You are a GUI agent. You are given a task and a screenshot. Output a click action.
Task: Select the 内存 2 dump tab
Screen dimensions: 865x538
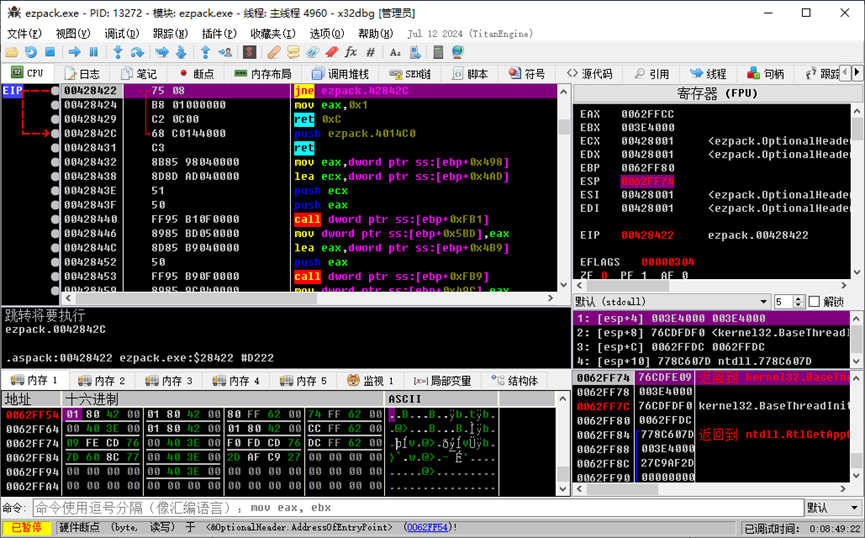point(102,380)
